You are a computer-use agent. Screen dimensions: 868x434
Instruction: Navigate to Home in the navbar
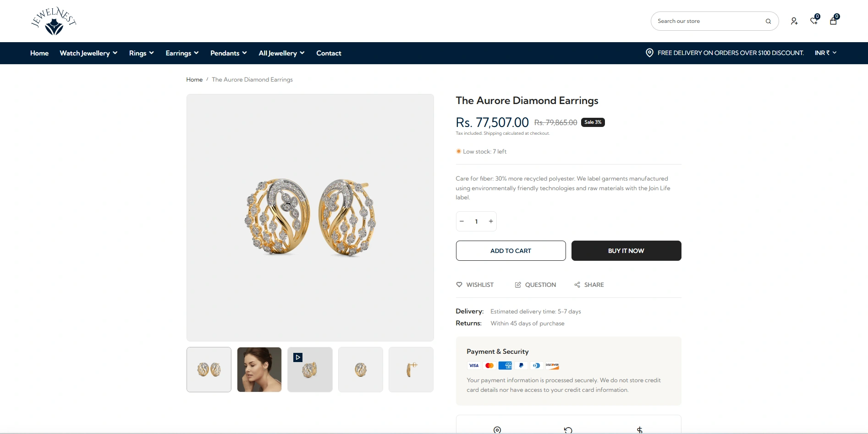point(39,53)
